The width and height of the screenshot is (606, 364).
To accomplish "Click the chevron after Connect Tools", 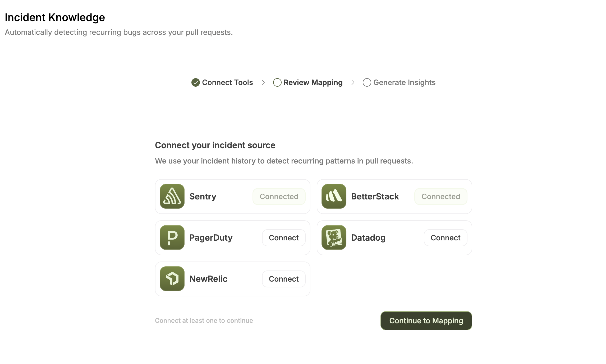I will 263,82.
